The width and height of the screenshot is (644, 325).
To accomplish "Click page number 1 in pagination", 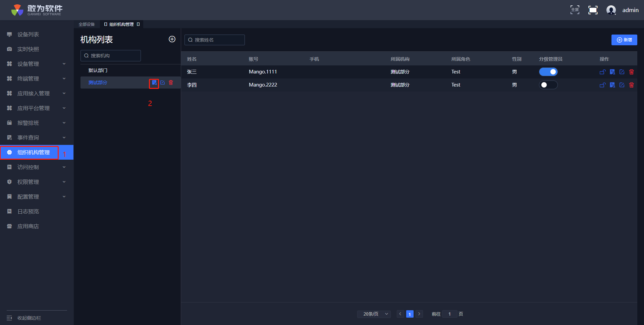I will [410, 314].
